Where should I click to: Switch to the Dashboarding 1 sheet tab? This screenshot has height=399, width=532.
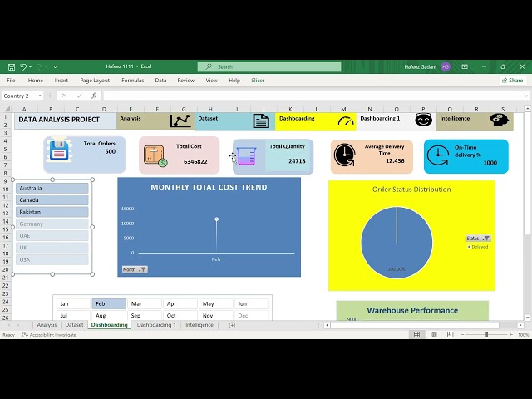[x=156, y=325]
